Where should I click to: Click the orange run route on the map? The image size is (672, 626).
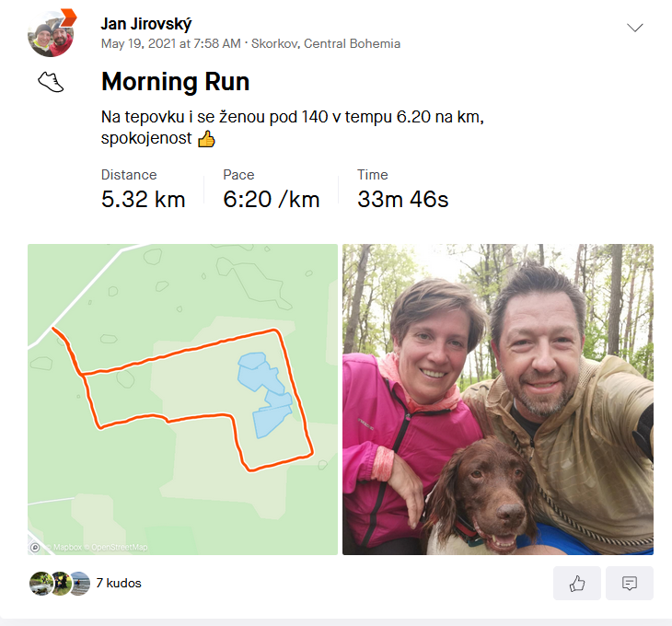point(184,351)
